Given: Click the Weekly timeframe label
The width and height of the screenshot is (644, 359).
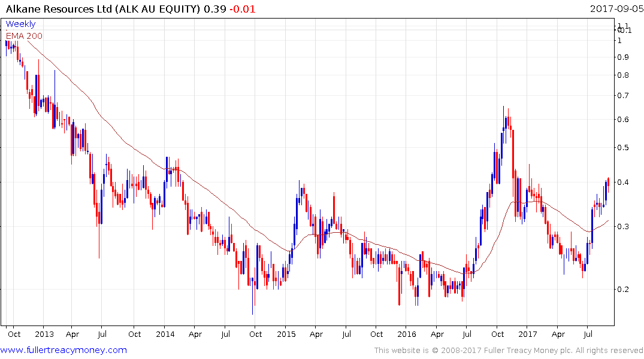Looking at the screenshot, I should click(x=20, y=24).
